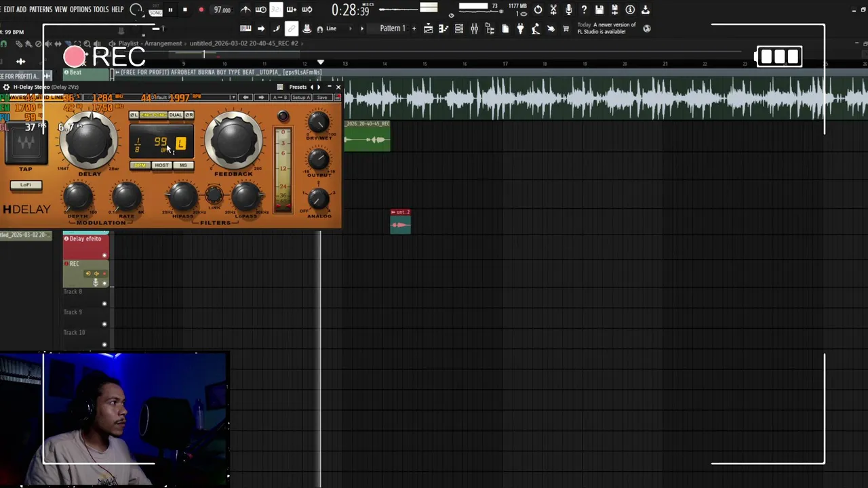Open the audio editor scissors icon
The height and width of the screenshot is (488, 868).
pos(553,9)
